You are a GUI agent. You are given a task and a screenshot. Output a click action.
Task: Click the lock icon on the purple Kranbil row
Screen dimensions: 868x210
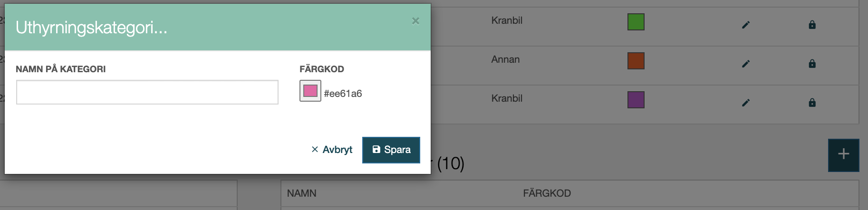812,103
